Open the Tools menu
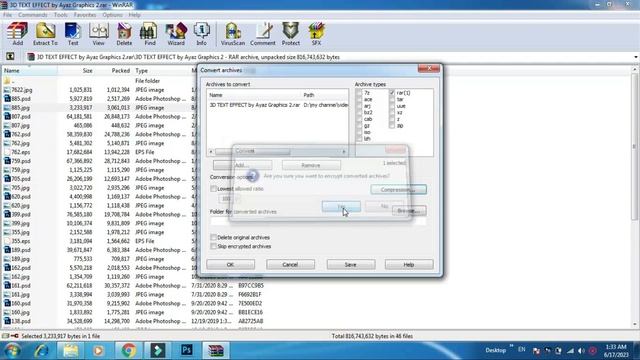The width and height of the screenshot is (640, 360). (x=60, y=15)
